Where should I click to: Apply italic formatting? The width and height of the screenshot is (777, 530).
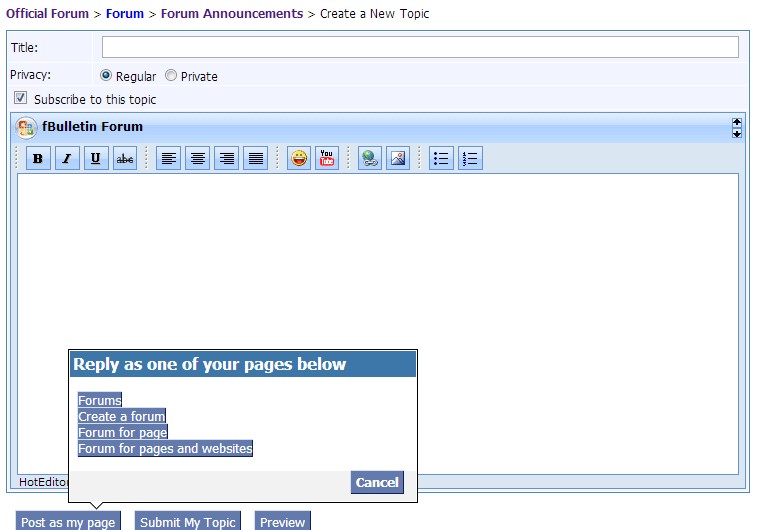[x=67, y=158]
